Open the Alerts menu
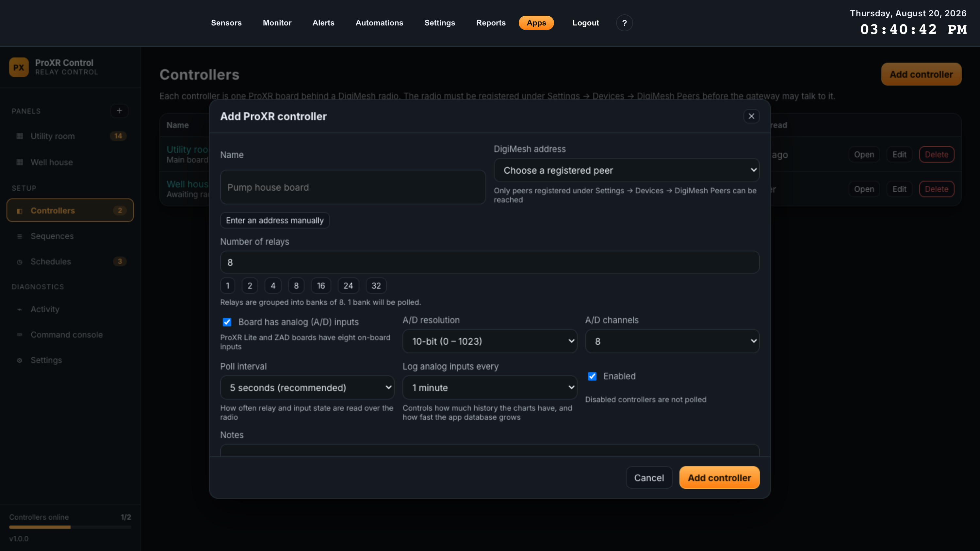980x551 pixels. click(x=323, y=23)
